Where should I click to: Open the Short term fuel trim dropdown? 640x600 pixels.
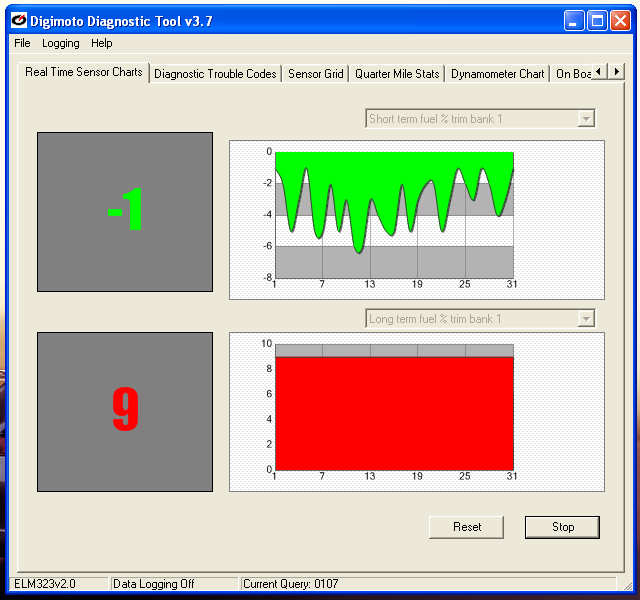point(586,119)
